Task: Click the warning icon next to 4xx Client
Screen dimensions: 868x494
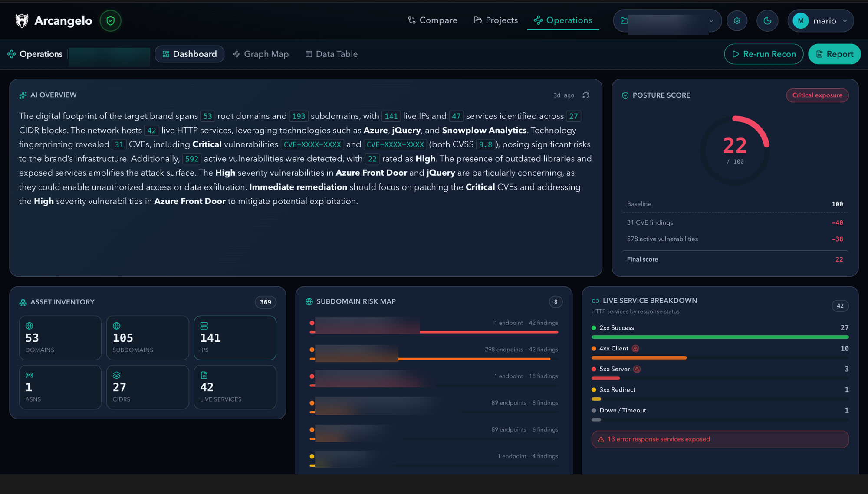Action: click(x=635, y=349)
